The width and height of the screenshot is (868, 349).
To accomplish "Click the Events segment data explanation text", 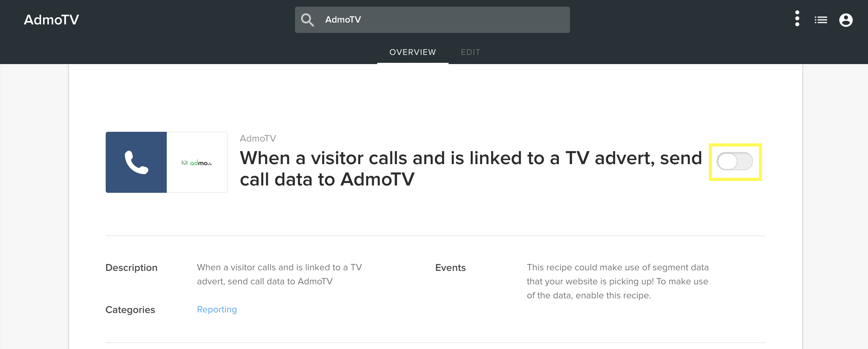I will tap(617, 281).
